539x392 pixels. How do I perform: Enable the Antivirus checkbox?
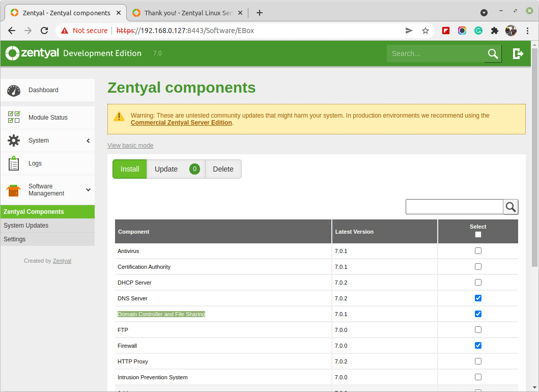[x=478, y=251]
